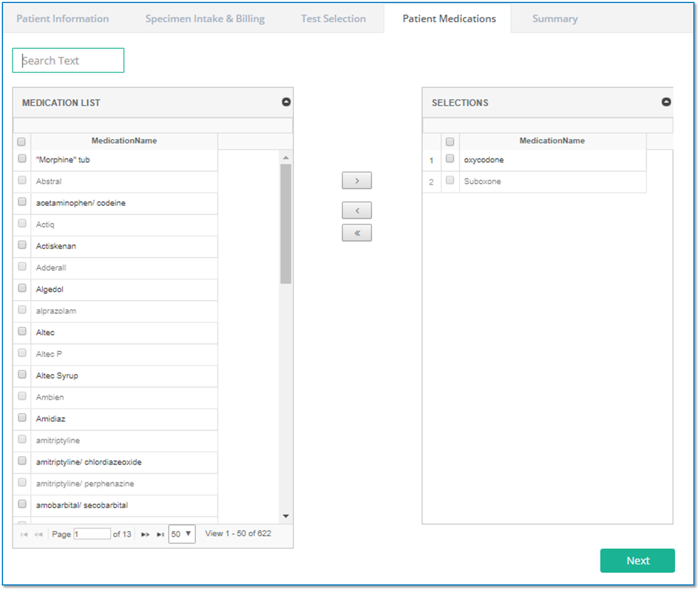Check the Adderall medication checkbox

(21, 267)
